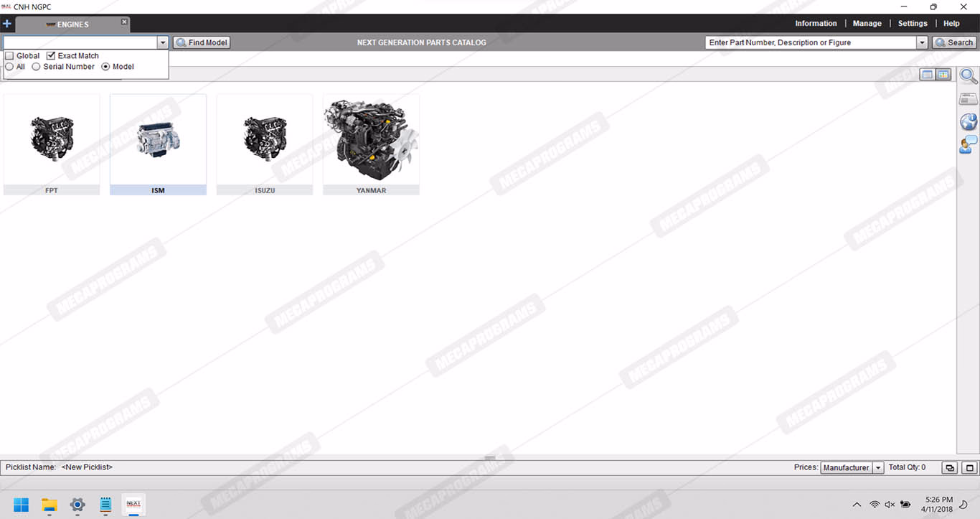Open the Manage menu
This screenshot has width=980, height=519.
[867, 24]
